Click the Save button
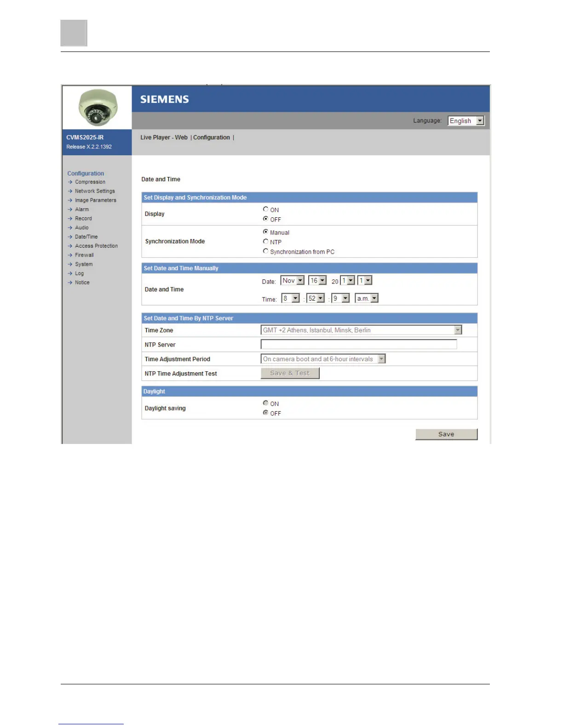The image size is (563, 728). tap(446, 434)
